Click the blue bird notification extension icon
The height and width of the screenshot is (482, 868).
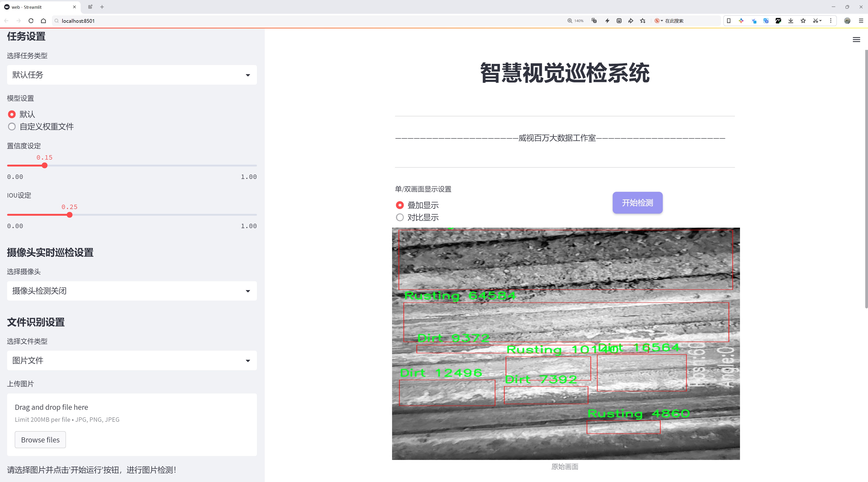(754, 20)
